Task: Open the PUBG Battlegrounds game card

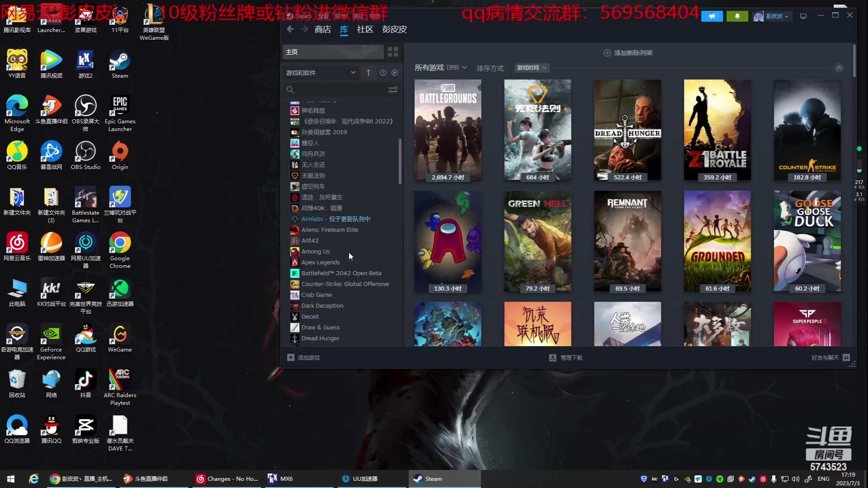Action: click(448, 130)
